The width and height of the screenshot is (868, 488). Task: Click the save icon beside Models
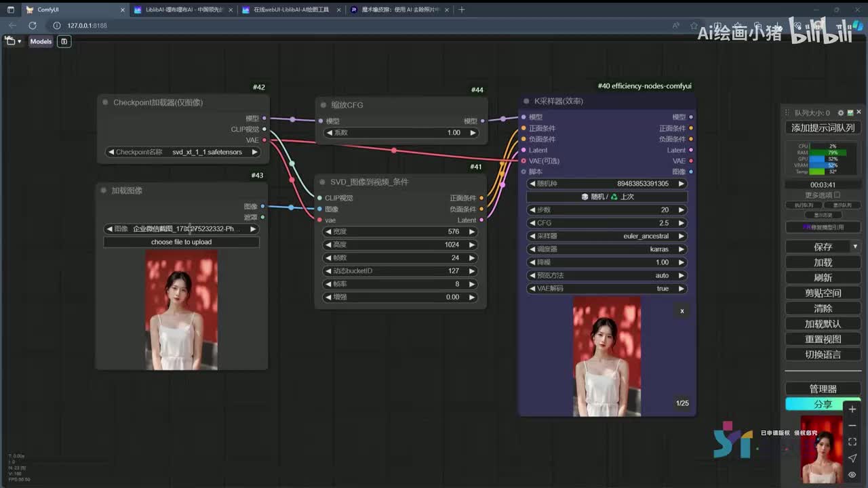[64, 41]
